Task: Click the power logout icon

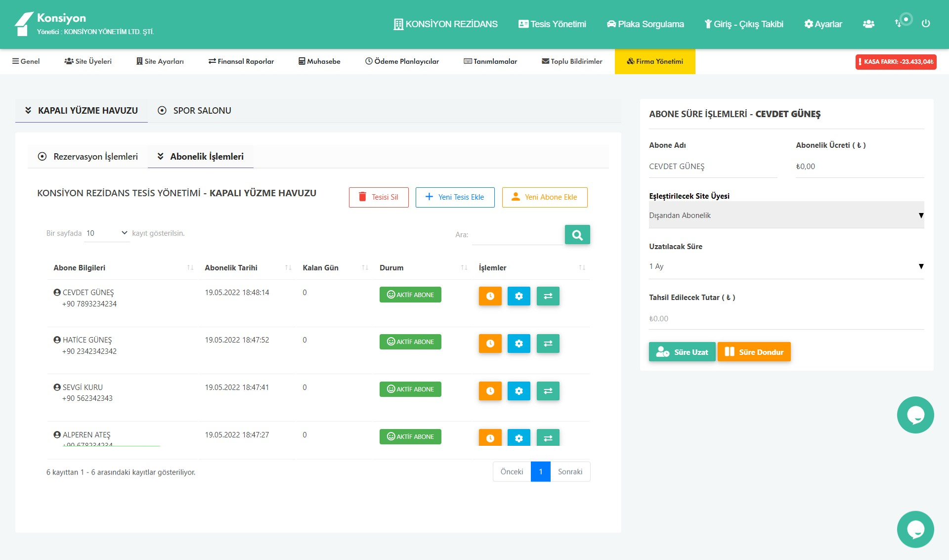Action: 926,23
